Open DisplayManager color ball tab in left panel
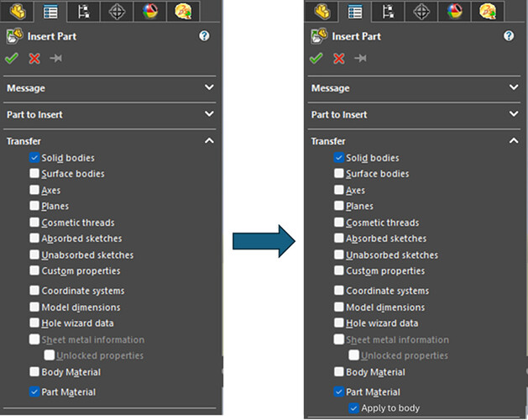Screen dimensions: 528x420 150,12
